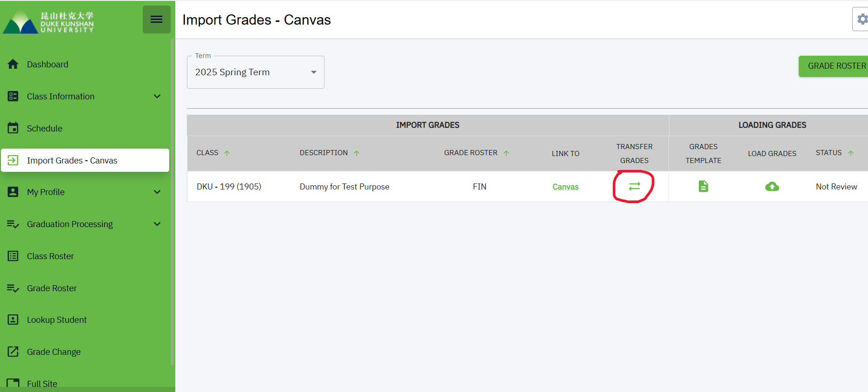Viewport: 868px width, 392px height.
Task: Open settings gear icon at top right
Action: click(861, 20)
